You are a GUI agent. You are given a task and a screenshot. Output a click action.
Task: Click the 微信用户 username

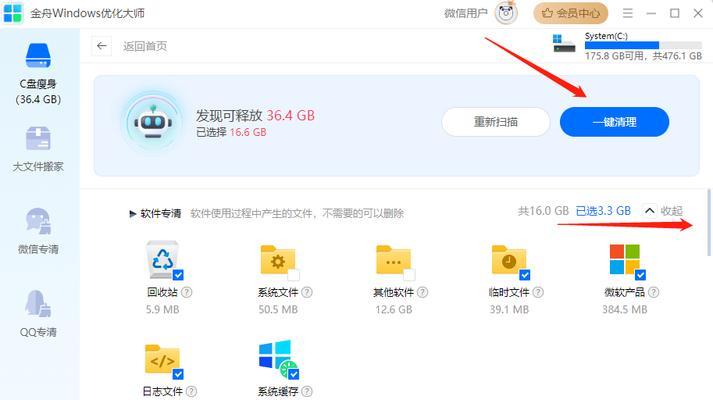tap(466, 13)
